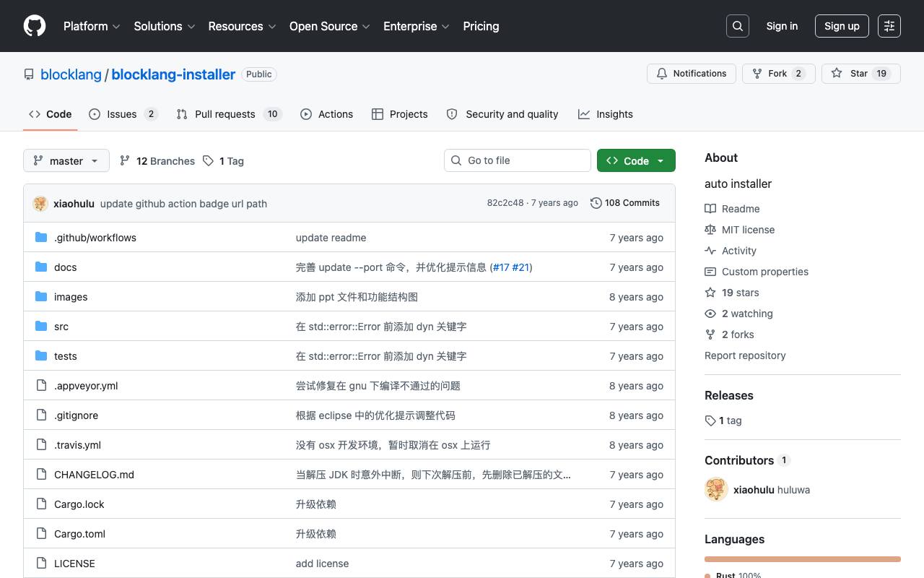Click the file icon for LICENSE
Screen dimensions: 924x578
click(41, 563)
